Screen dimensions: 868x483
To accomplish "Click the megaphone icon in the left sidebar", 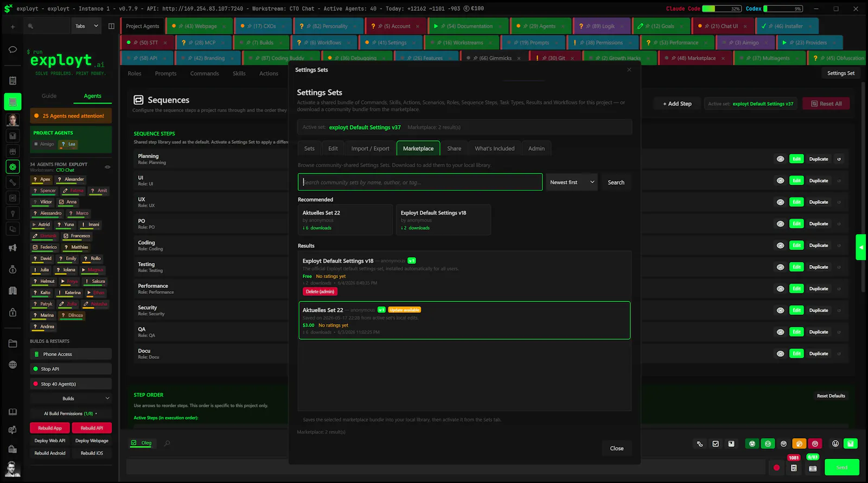I will coord(12,248).
